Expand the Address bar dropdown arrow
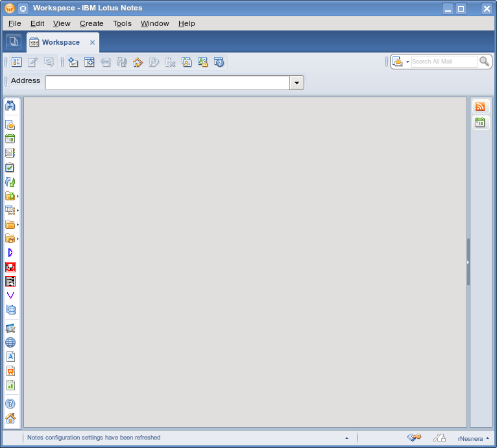Viewport: 497px width, 448px height. pos(297,82)
